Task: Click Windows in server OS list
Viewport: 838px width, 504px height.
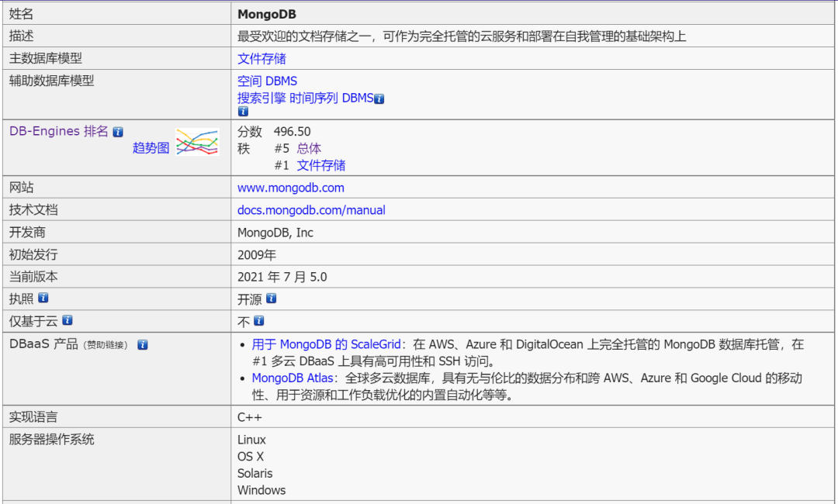Action: click(261, 490)
